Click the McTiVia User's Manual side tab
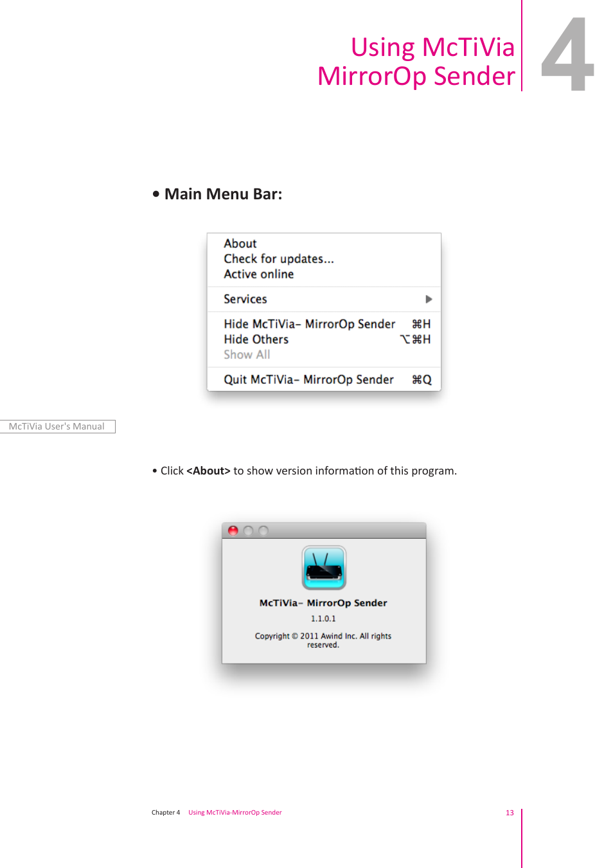613x868 pixels. [57, 426]
